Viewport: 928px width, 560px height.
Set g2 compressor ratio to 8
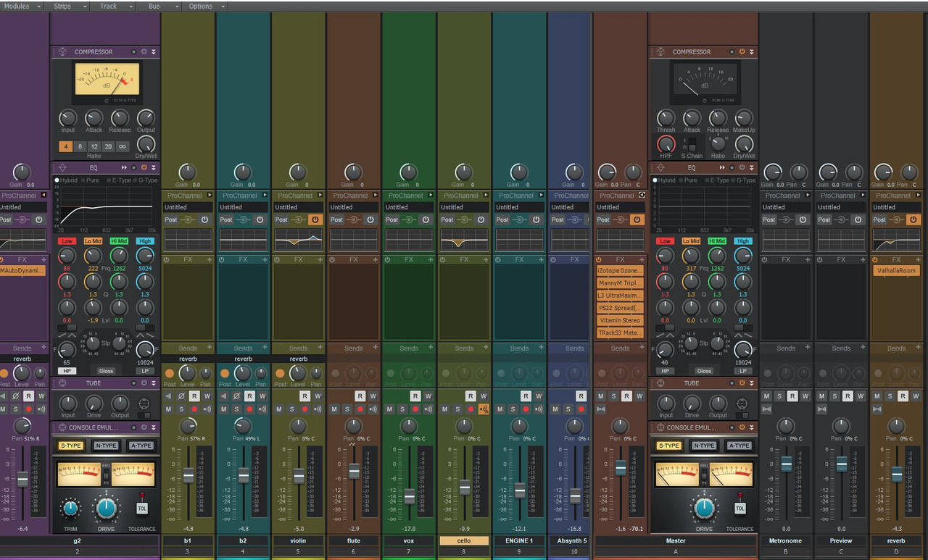tap(80, 146)
